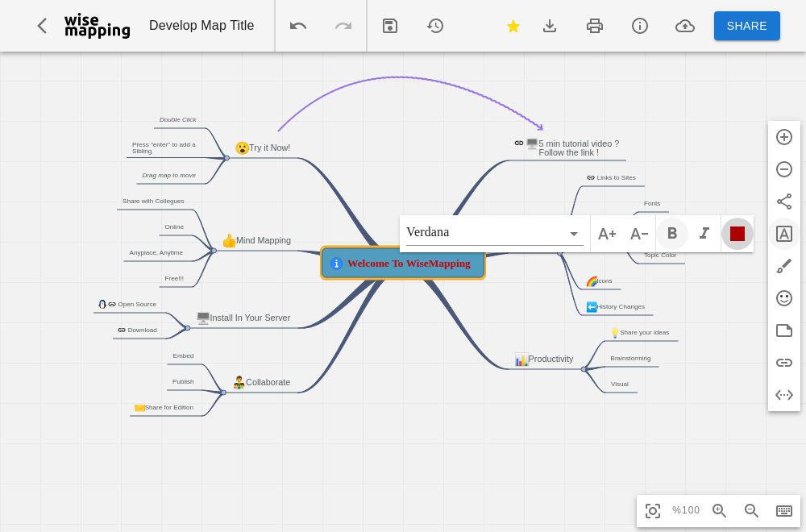
Task: Publish the map via cloud upload icon
Action: point(684,26)
